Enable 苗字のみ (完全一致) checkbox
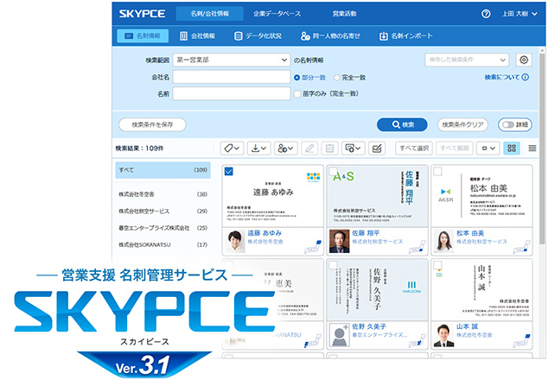Viewport: 548px width, 392px height. tap(297, 94)
